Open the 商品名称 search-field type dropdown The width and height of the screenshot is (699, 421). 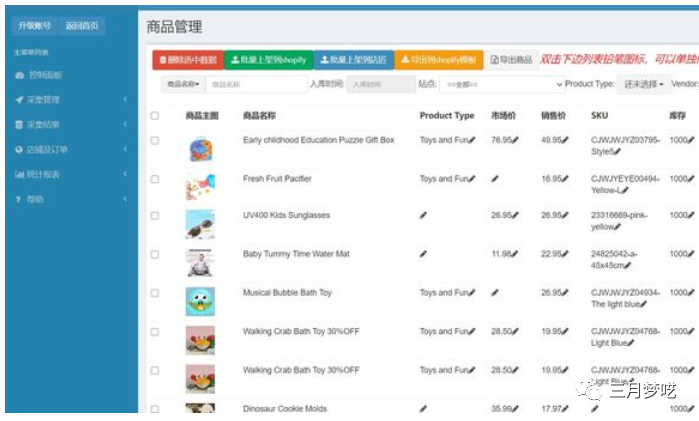point(183,85)
